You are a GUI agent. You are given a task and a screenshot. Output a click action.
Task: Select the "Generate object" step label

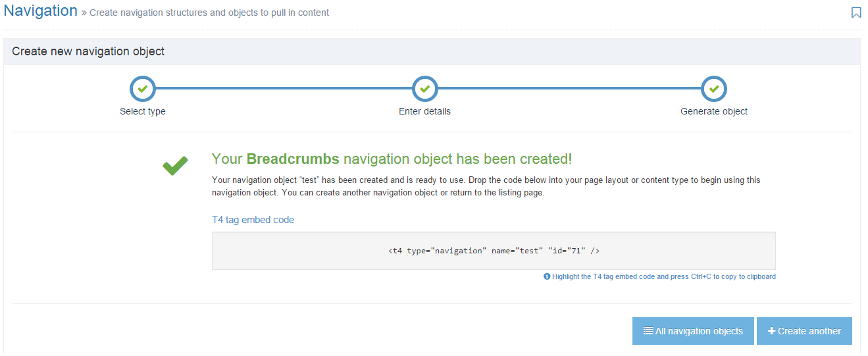tap(713, 112)
